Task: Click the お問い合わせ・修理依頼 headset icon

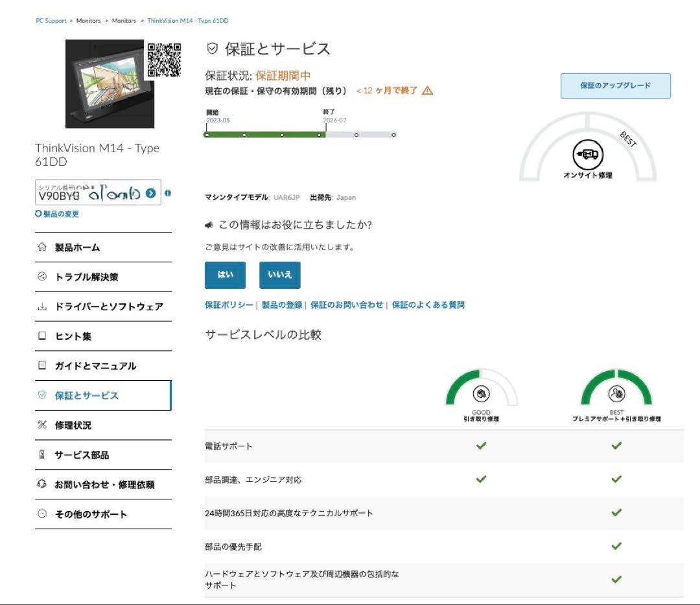Action: coord(43,485)
